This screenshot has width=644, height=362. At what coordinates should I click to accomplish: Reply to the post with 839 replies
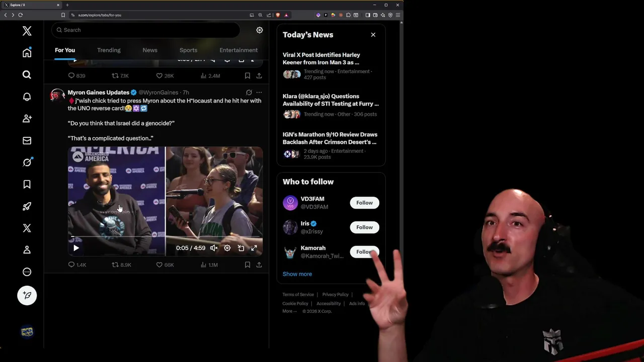(77, 76)
